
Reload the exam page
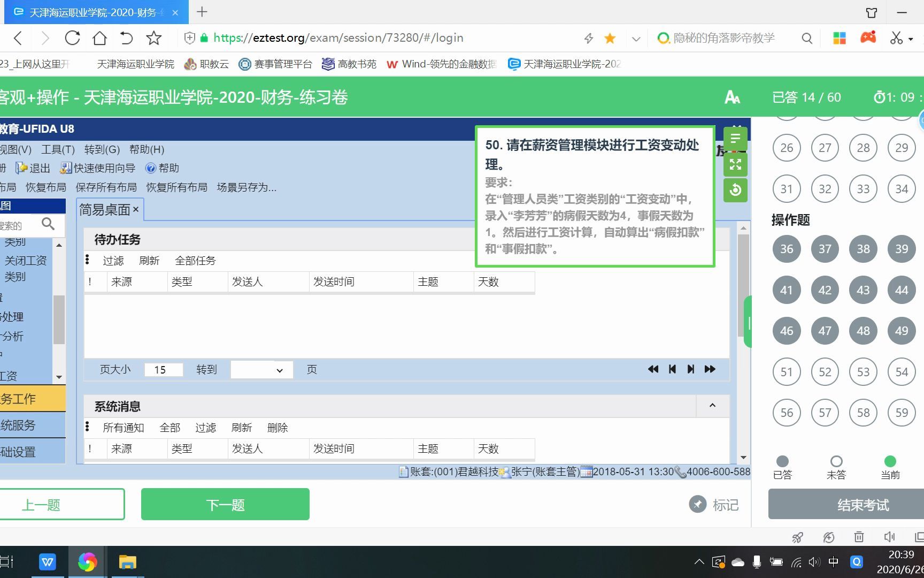[x=72, y=38]
